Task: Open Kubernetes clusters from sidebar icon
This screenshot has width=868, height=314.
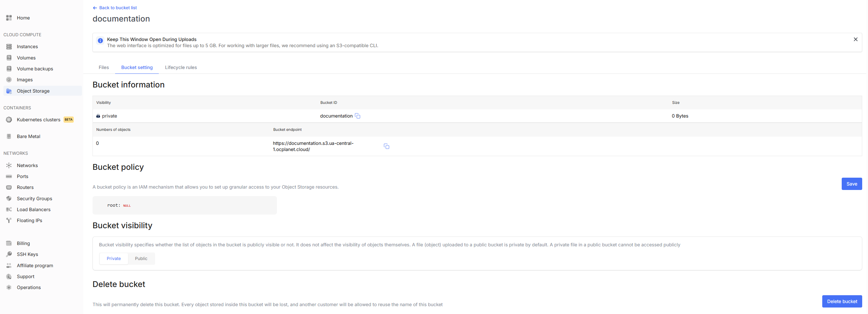Action: pos(9,120)
